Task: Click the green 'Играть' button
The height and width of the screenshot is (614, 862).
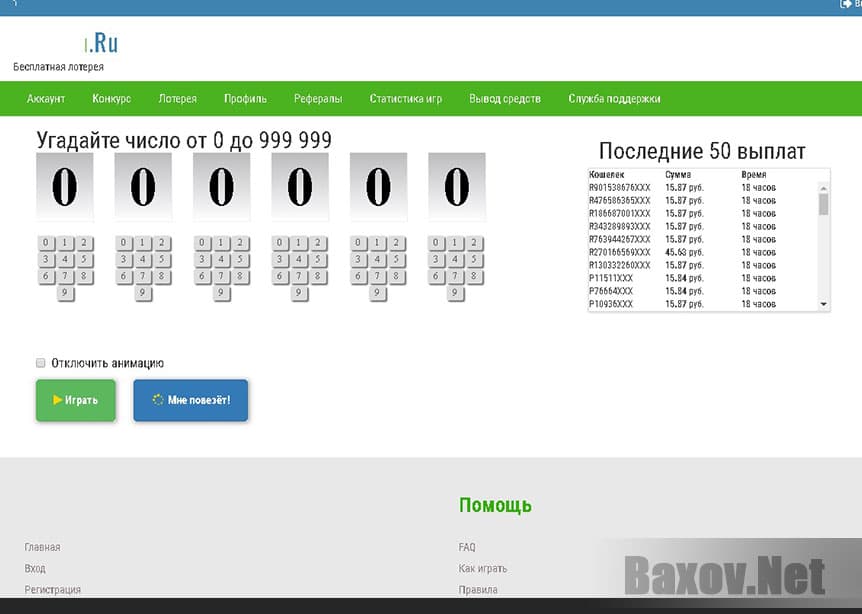Action: pos(76,400)
